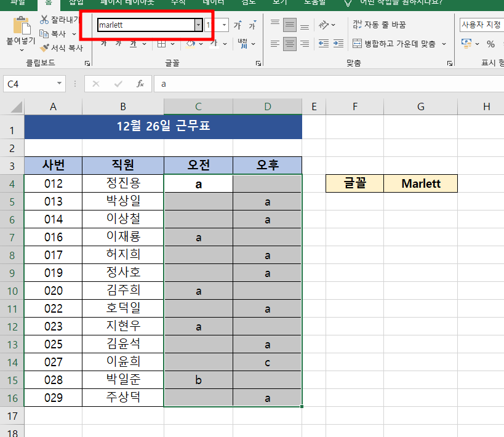Select cell with 사번 029
This screenshot has width=504, height=437.
point(54,398)
